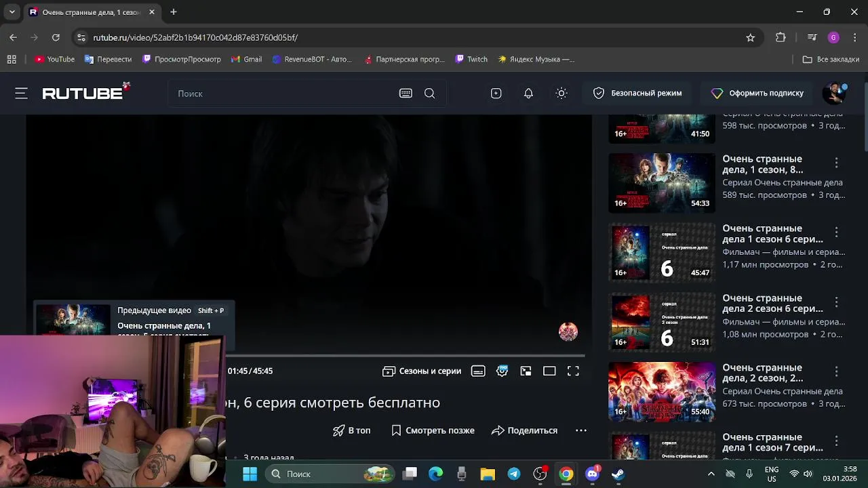Viewport: 868px width, 488px height.
Task: Open Twitch bookmark
Action: click(x=471, y=59)
